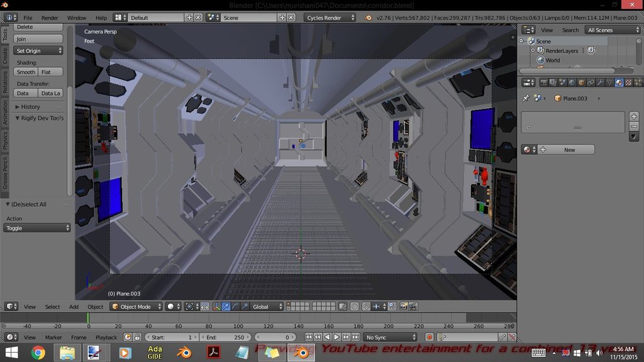Open the Modifiers wrench tab icon

pyautogui.click(x=600, y=82)
